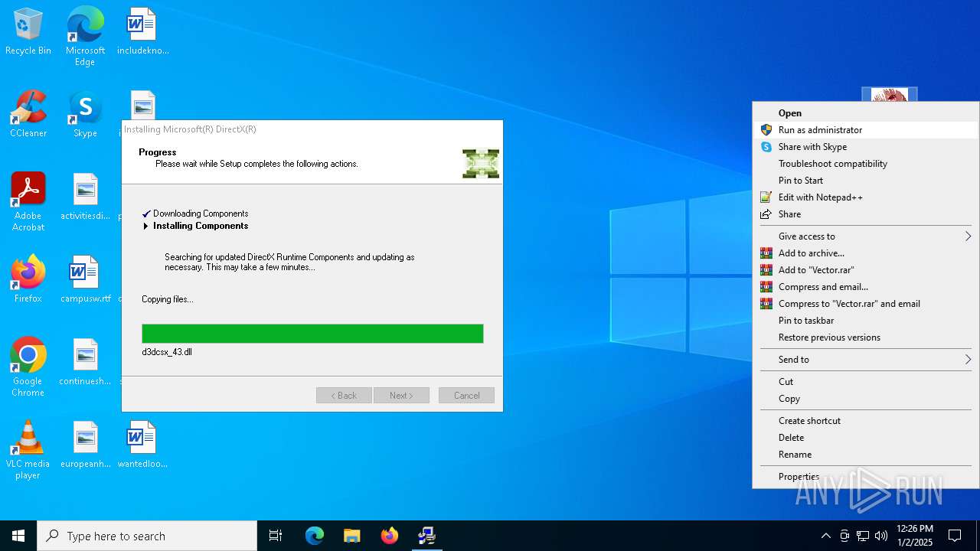Click the taskbar search box
Viewport: 980px width, 551px height.
(x=147, y=536)
